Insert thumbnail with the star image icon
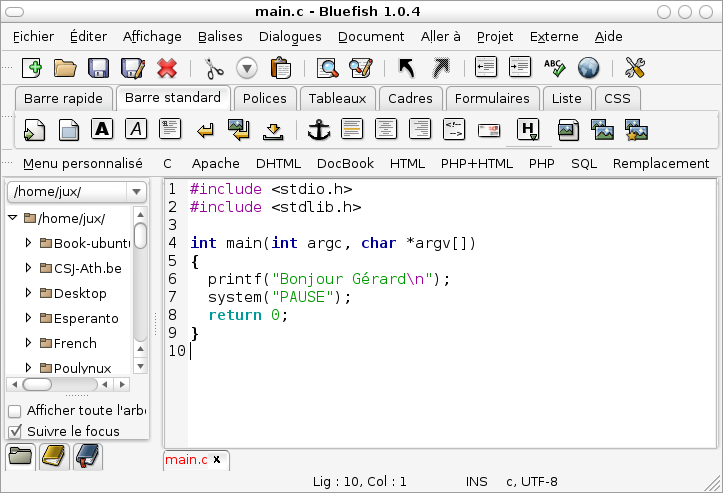 point(636,130)
